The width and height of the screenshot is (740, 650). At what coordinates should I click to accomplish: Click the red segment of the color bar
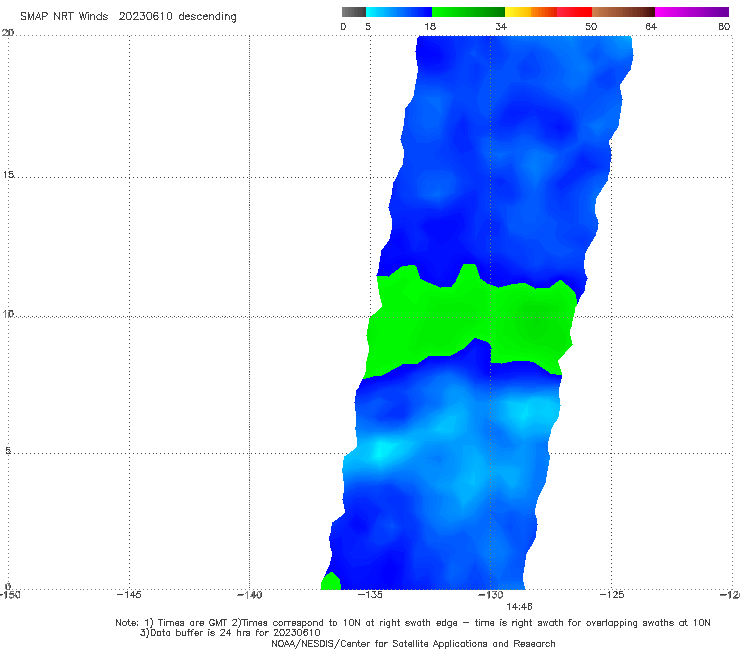[574, 12]
